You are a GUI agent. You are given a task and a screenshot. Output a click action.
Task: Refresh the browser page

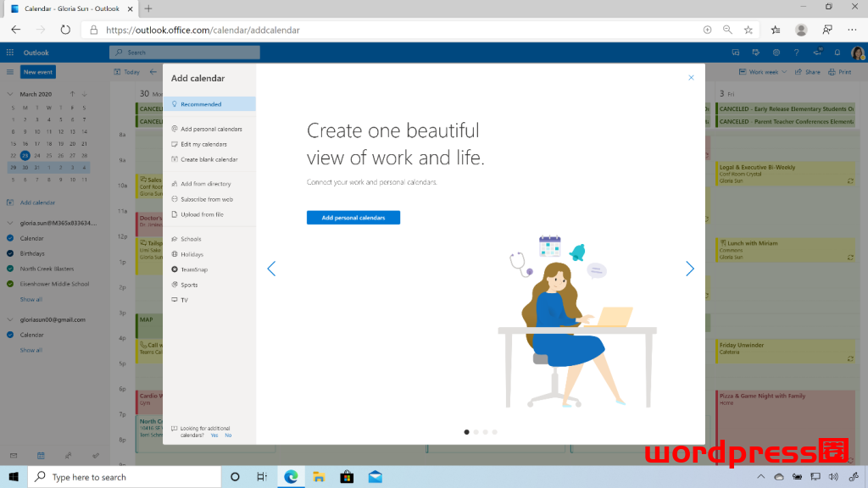click(65, 30)
